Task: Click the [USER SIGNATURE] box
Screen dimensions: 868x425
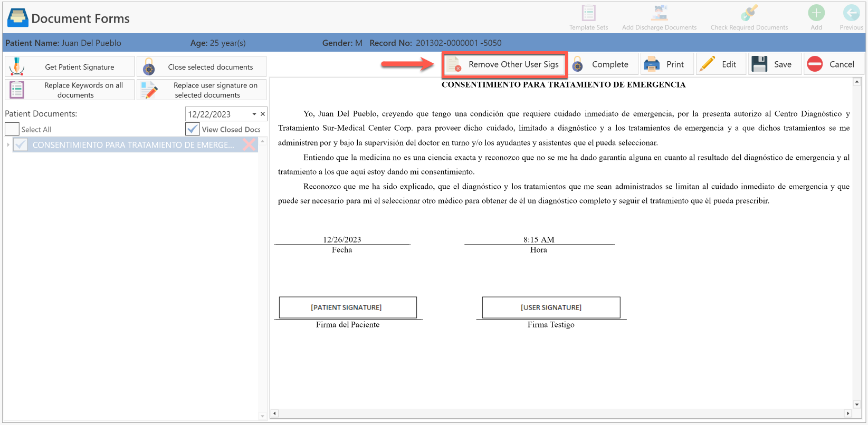Action: 551,307
